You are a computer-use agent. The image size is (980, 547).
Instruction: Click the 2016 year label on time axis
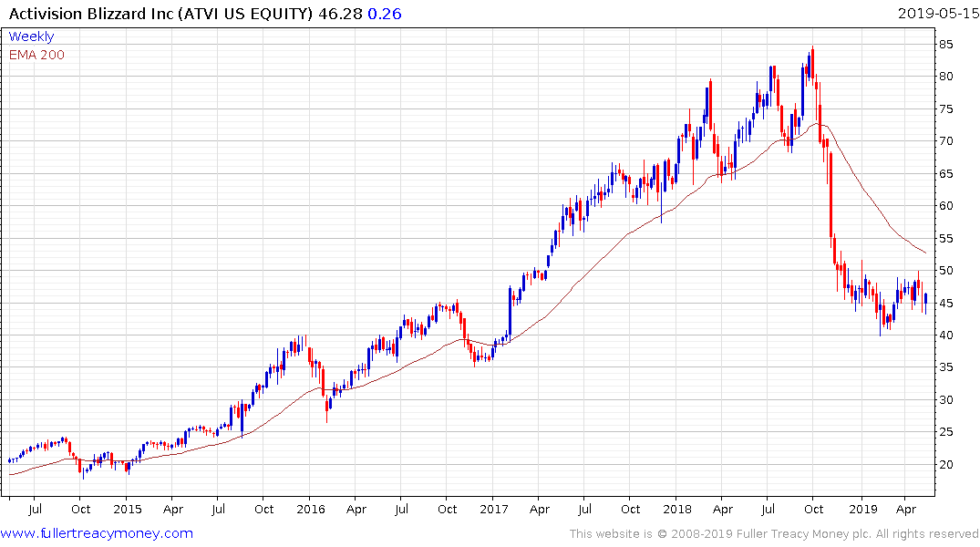pos(311,509)
